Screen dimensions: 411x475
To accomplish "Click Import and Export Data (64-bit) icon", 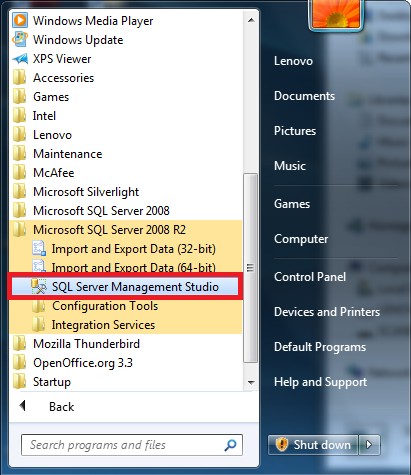I will (39, 266).
